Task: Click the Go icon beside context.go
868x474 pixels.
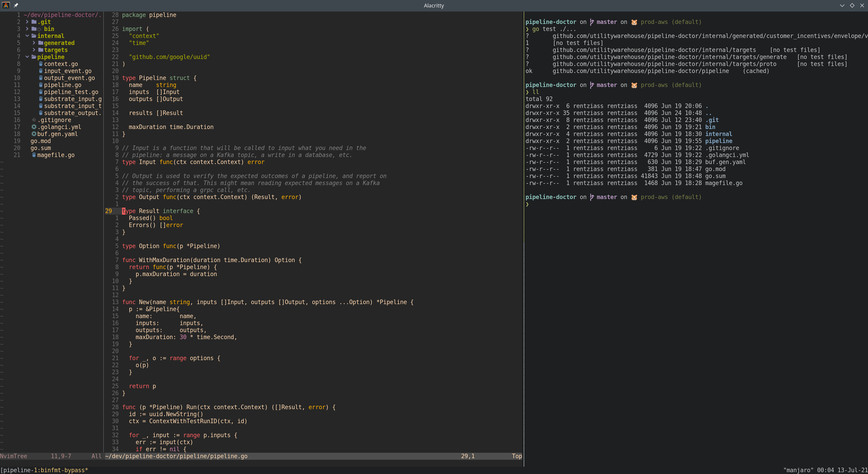Action: (x=41, y=64)
